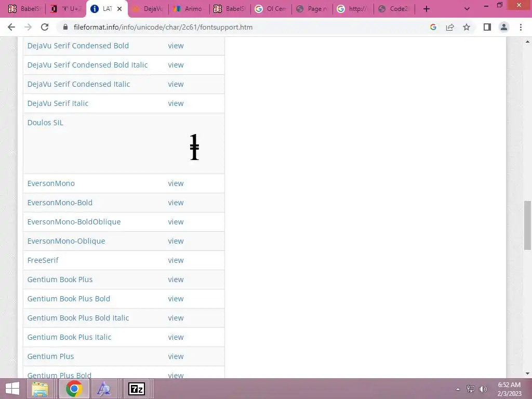Expand the tab search dropdown
Viewport: 532px width, 399px height.
coord(467,9)
